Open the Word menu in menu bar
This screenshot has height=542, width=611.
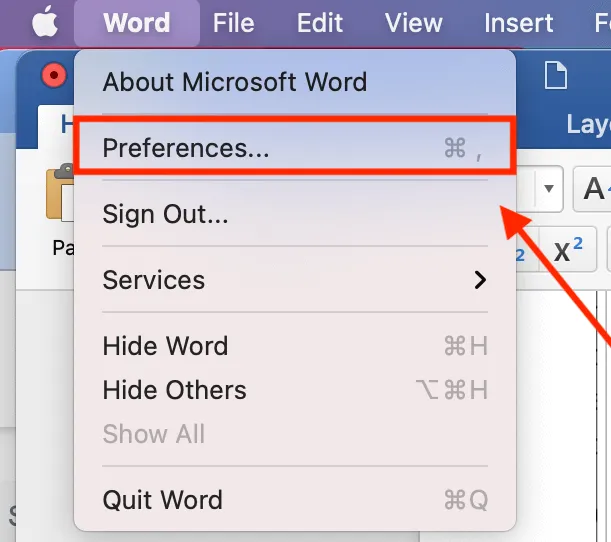[x=137, y=23]
